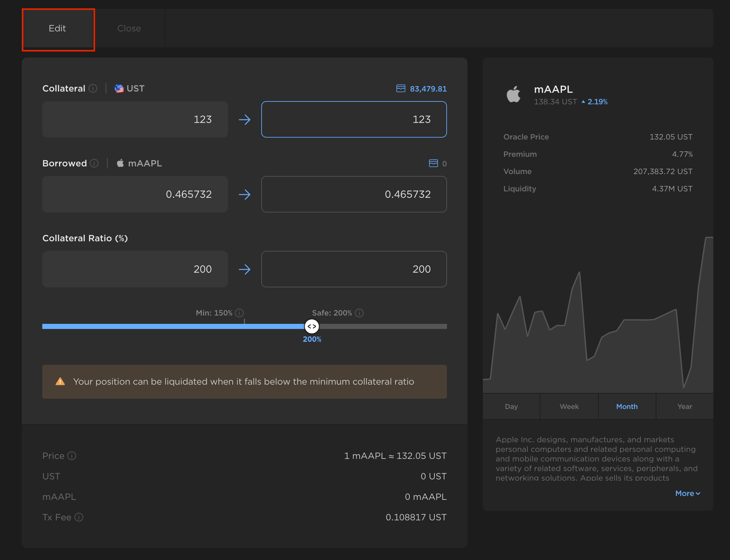Click the collateral ratio slider handle
The width and height of the screenshot is (730, 560).
tap(312, 326)
